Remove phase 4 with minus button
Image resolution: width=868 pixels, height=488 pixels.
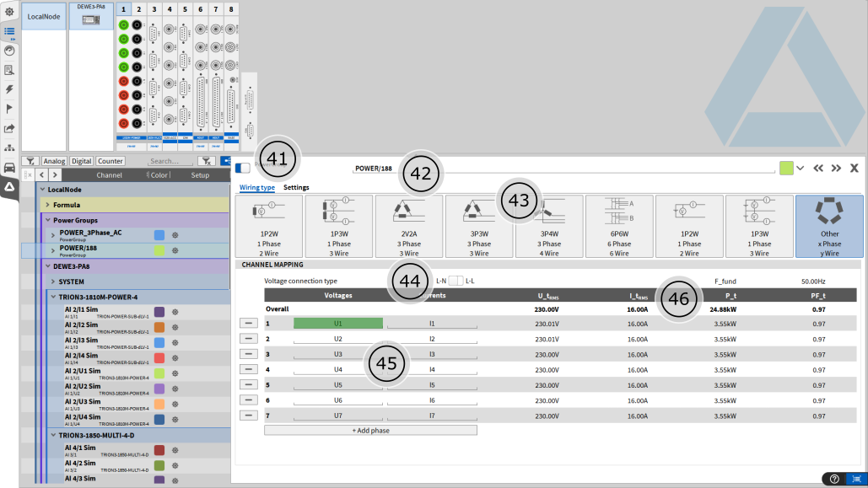[249, 369]
